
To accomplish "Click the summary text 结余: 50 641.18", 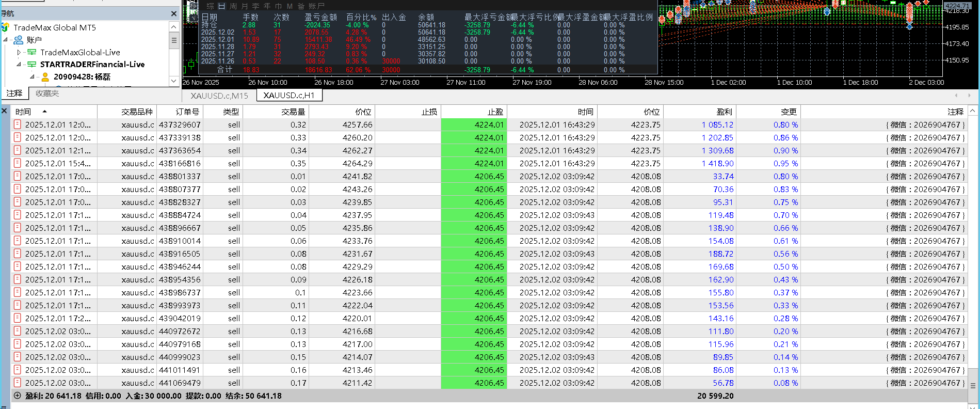I will point(253,396).
